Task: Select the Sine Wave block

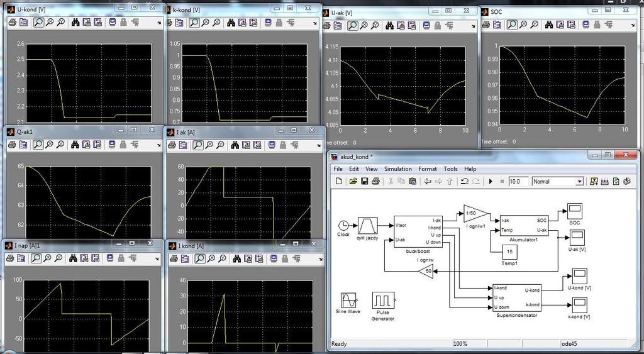Action: (348, 300)
